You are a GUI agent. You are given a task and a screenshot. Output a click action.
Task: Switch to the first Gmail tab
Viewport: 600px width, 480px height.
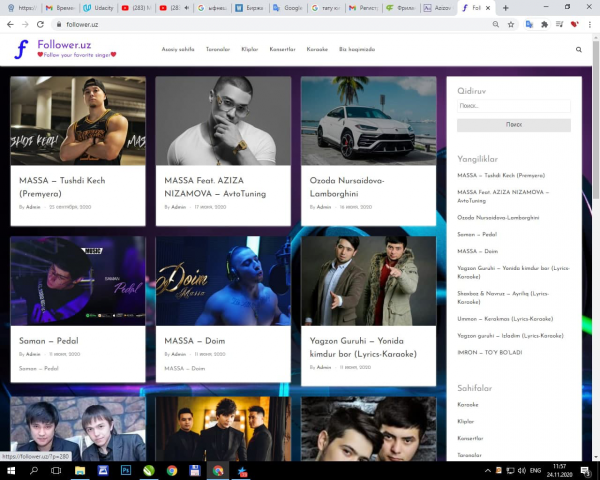pyautogui.click(x=60, y=8)
